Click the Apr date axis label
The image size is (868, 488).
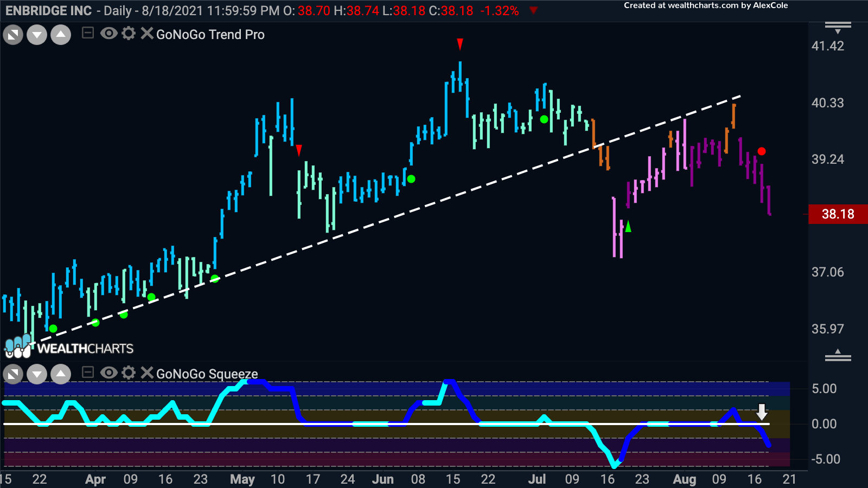pos(95,479)
